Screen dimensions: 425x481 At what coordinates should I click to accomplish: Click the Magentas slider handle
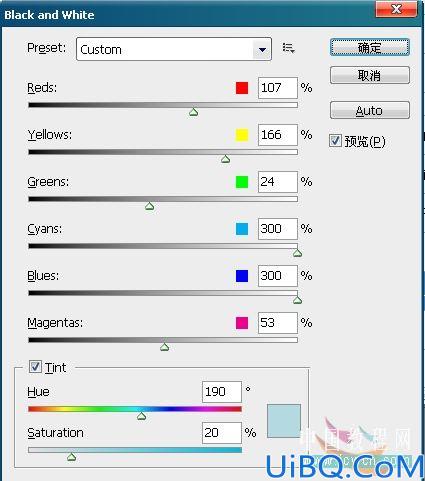click(x=165, y=347)
